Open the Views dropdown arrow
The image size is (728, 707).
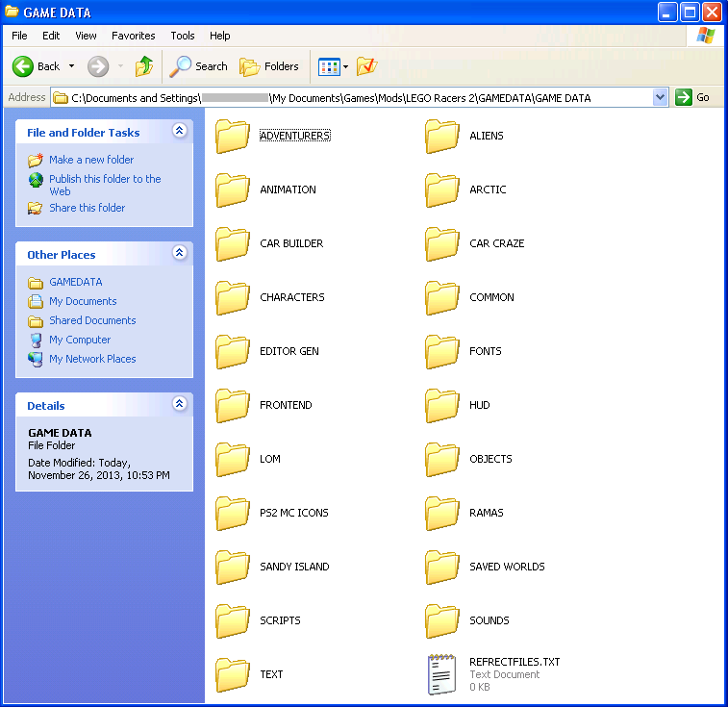(345, 67)
